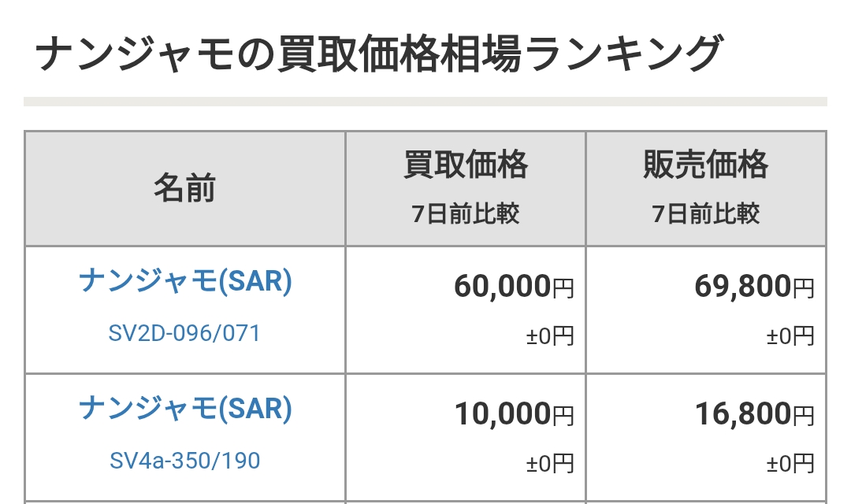The image size is (851, 504).
Task: Open the SV2D-096/071 card number link
Action: (x=185, y=333)
